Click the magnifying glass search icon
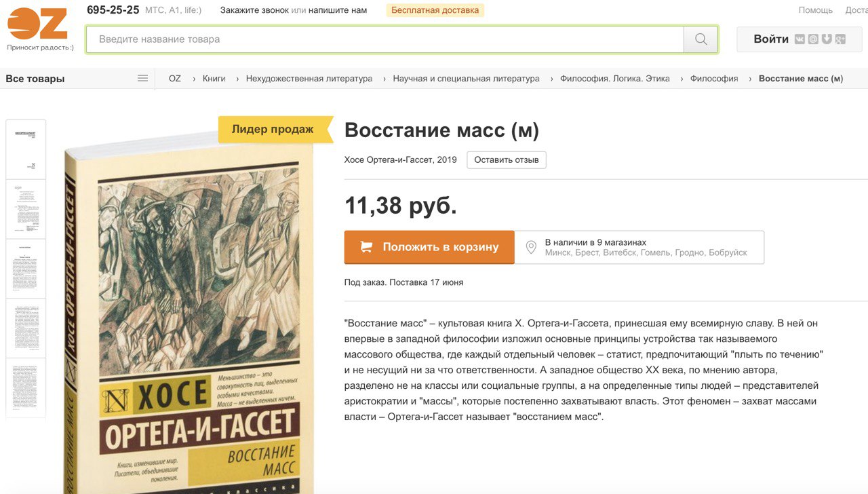This screenshot has height=494, width=868. (x=701, y=39)
